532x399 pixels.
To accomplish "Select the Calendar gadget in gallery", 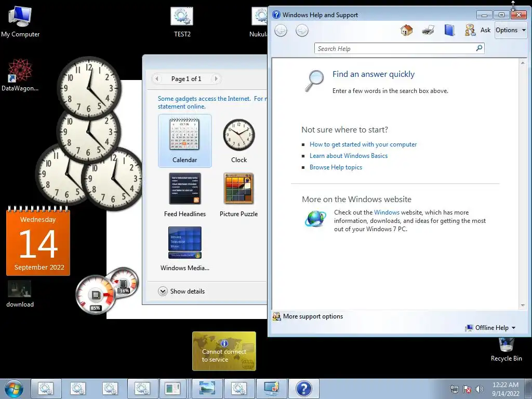I will (184, 141).
